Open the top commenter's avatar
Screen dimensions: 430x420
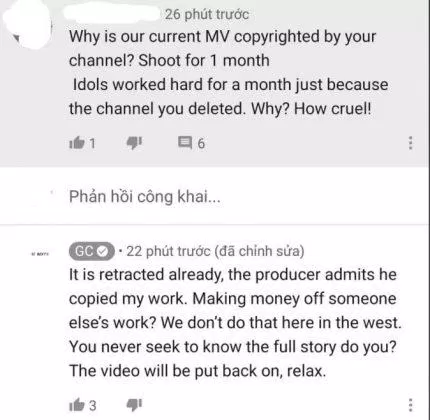(x=28, y=25)
